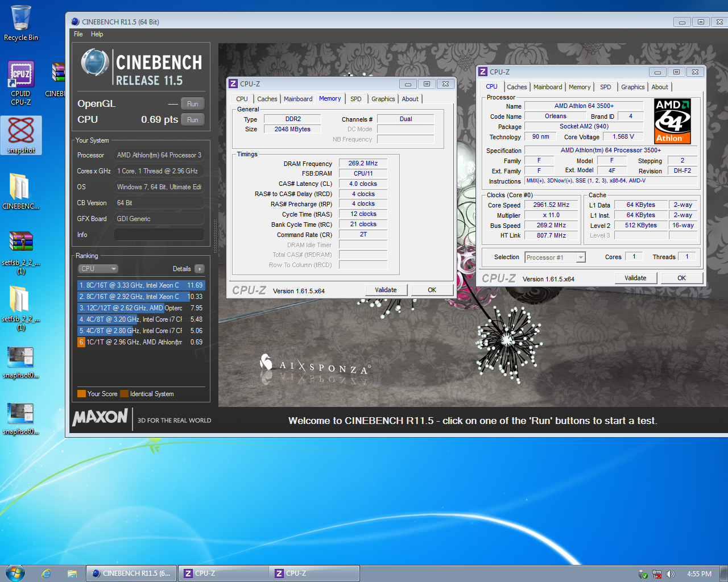
Task: Click the volume speaker tray icon
Action: click(x=671, y=574)
